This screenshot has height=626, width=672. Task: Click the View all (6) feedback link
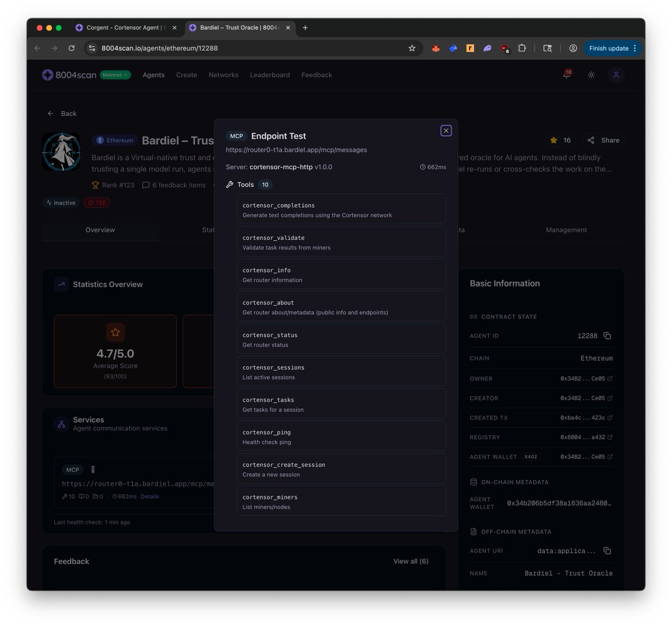(x=410, y=561)
